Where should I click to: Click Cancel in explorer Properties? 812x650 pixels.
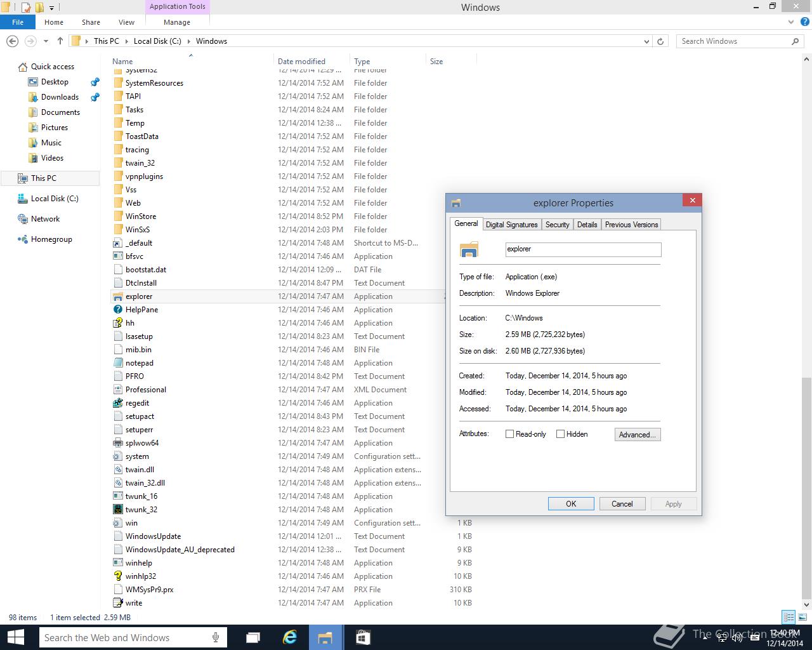click(x=622, y=504)
